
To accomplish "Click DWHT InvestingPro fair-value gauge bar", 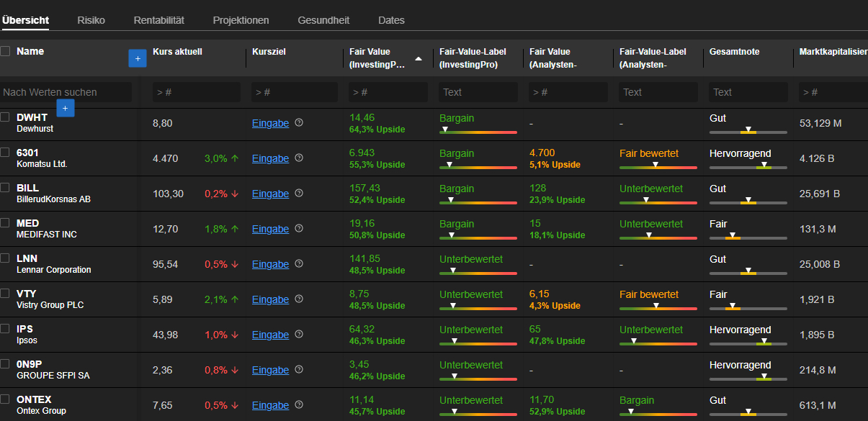I will pos(478,131).
